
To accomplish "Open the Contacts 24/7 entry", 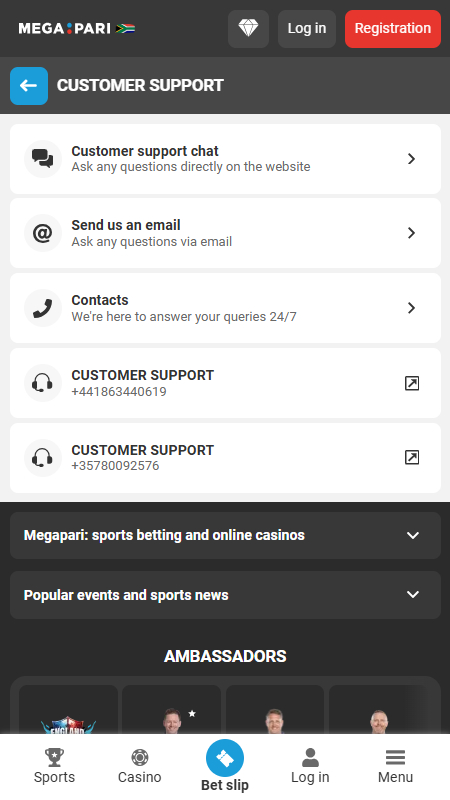I will 226,308.
